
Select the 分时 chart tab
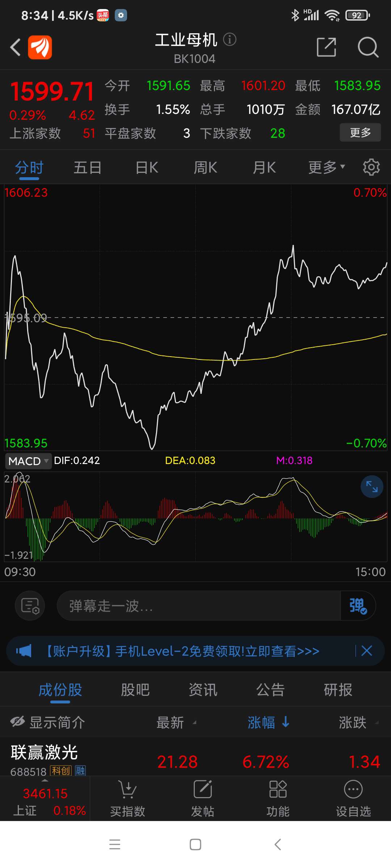29,167
